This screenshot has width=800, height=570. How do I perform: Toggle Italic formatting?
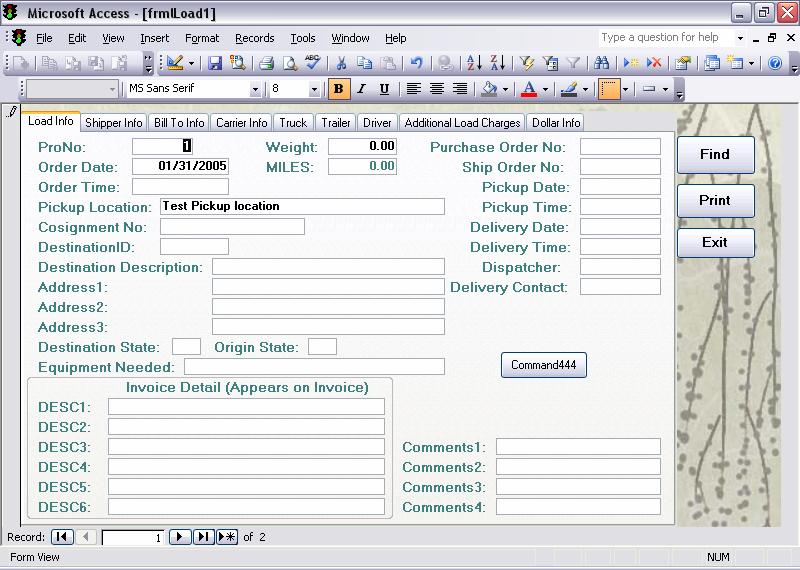(x=361, y=89)
